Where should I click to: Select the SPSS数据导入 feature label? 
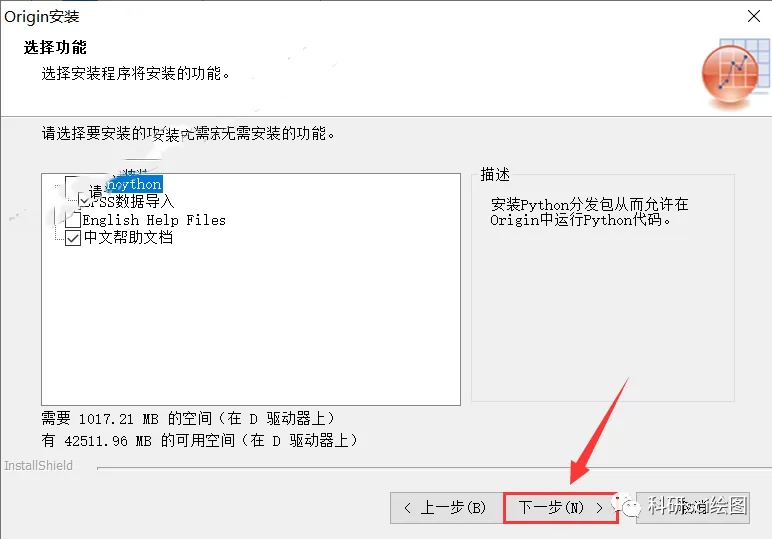pos(132,201)
